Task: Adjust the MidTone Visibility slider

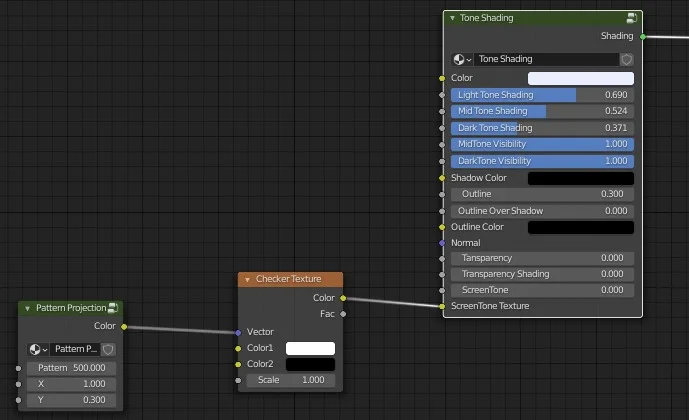Action: click(542, 144)
